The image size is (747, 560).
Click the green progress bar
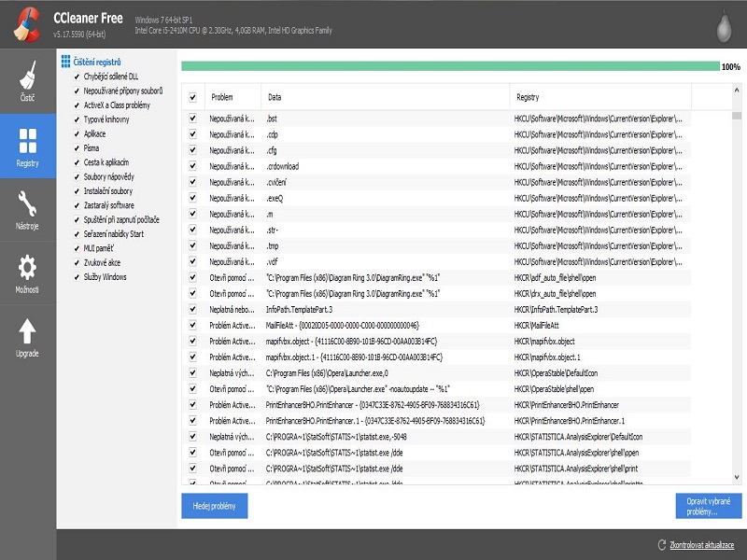click(x=448, y=65)
